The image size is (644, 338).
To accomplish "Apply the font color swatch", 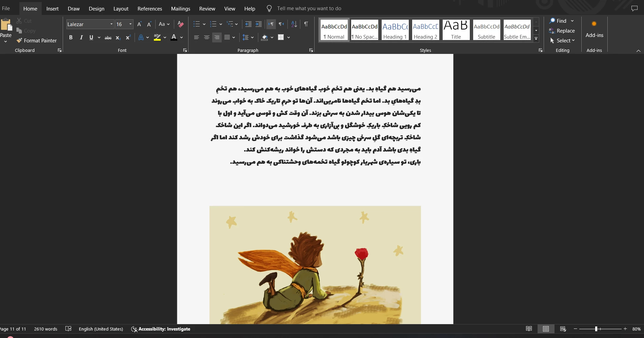I will [x=174, y=38].
